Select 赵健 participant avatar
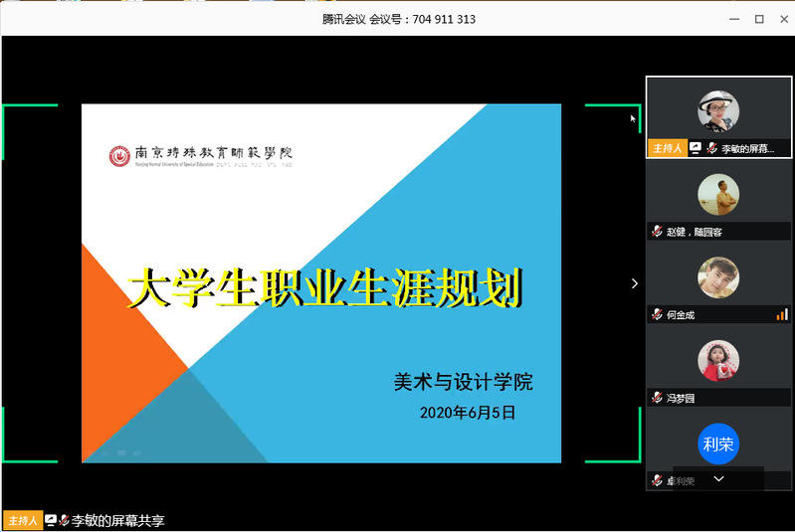Image resolution: width=795 pixels, height=532 pixels. (x=718, y=194)
